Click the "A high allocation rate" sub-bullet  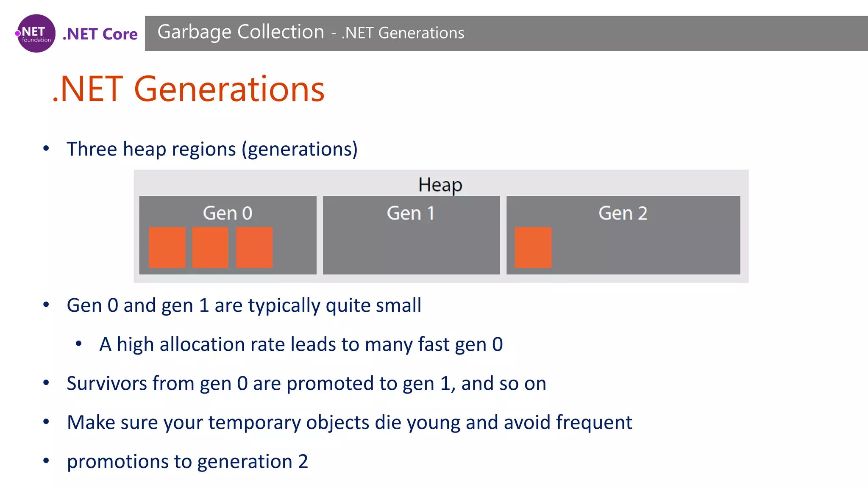(301, 344)
